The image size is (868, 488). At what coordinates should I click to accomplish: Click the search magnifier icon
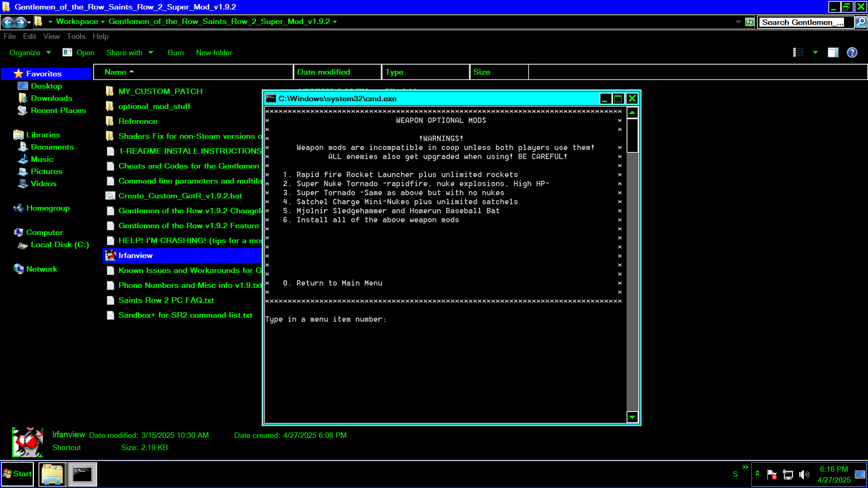(x=861, y=22)
